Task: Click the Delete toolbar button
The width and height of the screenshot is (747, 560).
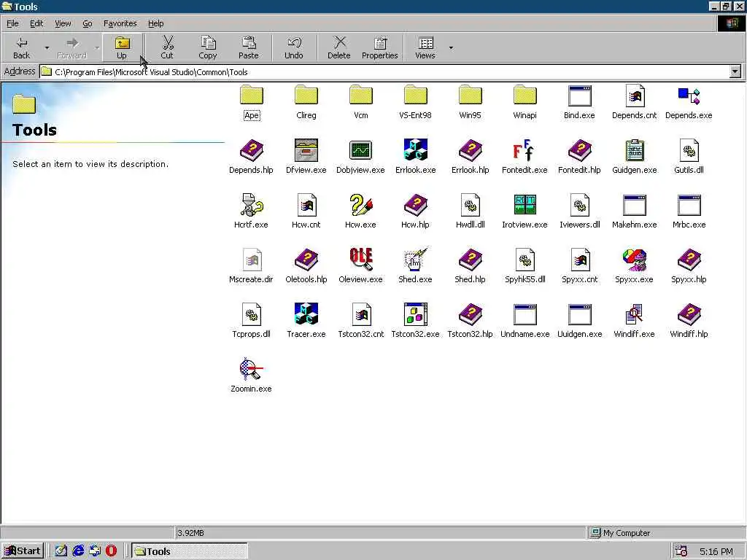Action: point(339,47)
